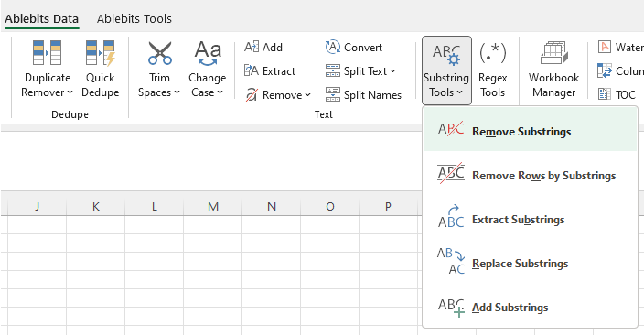Open Regex Tools

pos(492,70)
